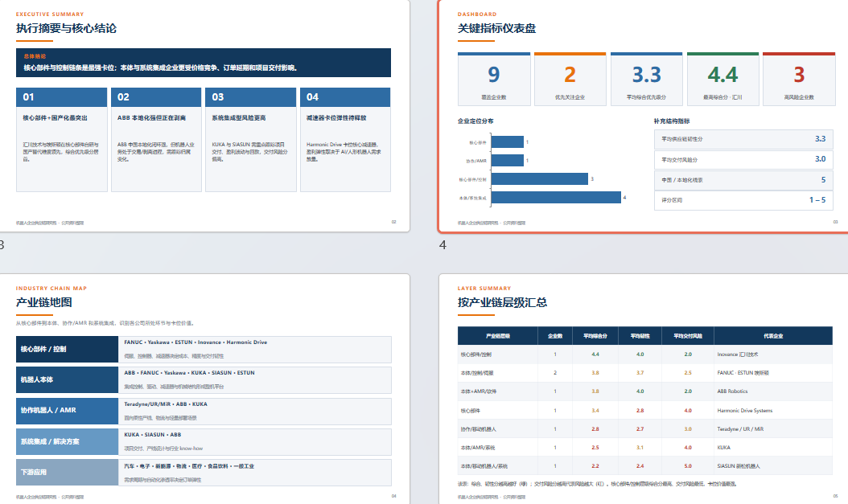Click the heading '减速器卡位弹性待释放'
The image size is (848, 504).
[x=336, y=118]
